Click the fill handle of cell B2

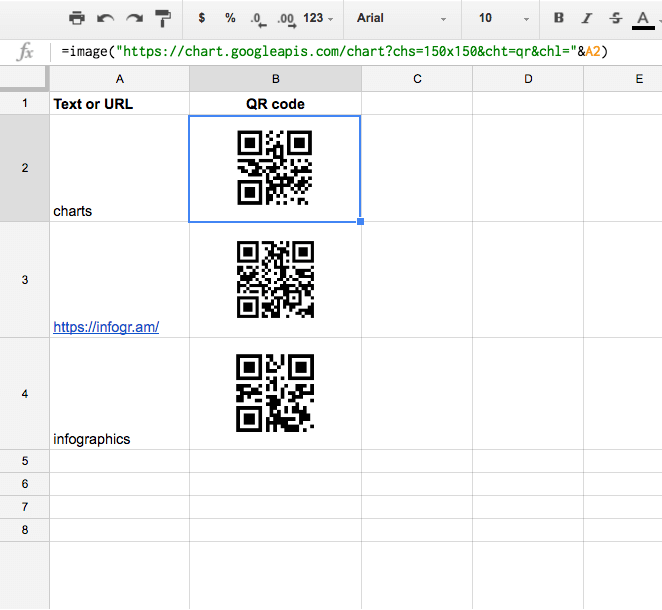point(360,221)
